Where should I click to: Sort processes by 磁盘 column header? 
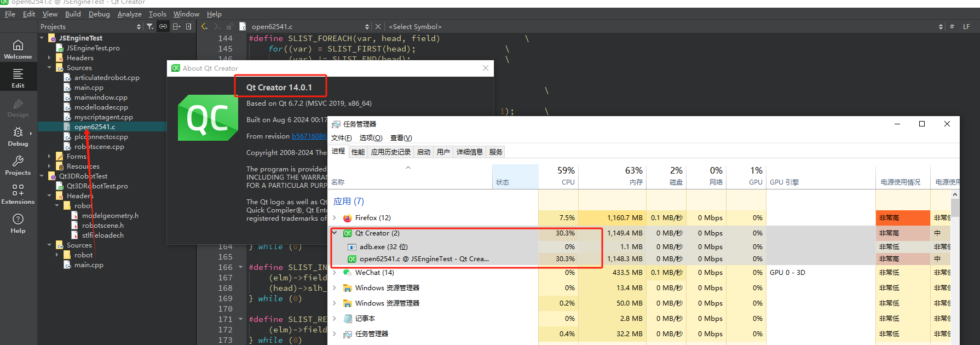tap(666, 176)
